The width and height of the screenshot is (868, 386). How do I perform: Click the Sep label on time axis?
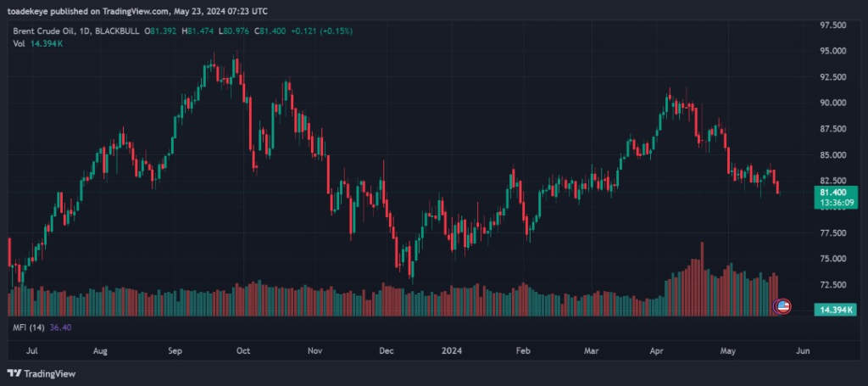click(x=176, y=350)
